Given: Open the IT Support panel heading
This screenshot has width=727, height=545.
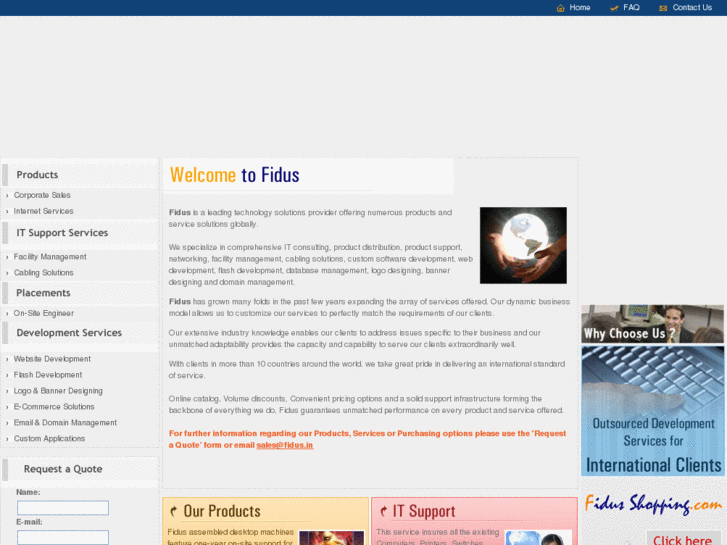Looking at the screenshot, I should click(x=424, y=511).
